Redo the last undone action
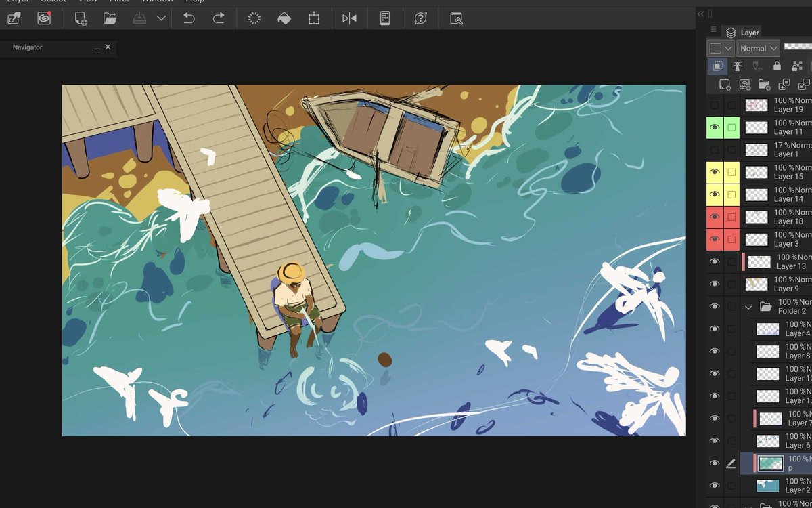This screenshot has width=812, height=508. point(219,19)
